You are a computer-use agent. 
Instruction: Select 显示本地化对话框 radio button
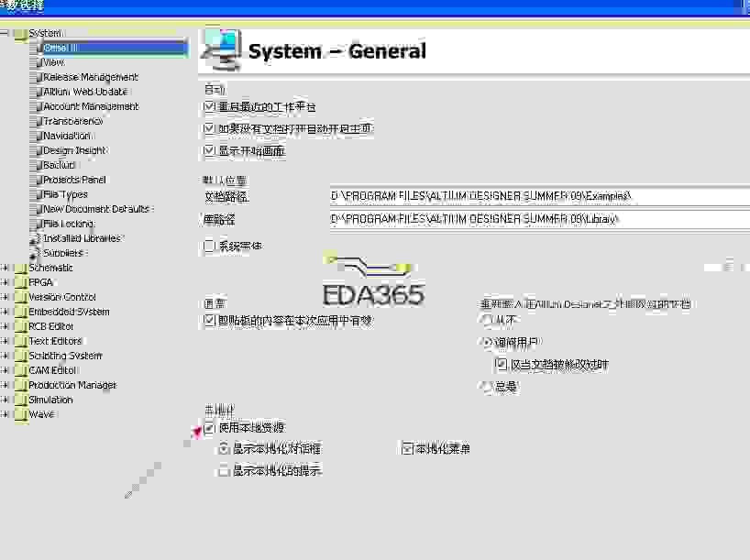click(x=224, y=448)
